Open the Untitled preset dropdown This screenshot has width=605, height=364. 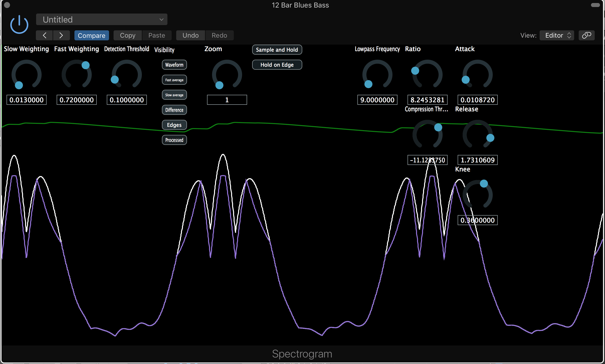[102, 20]
